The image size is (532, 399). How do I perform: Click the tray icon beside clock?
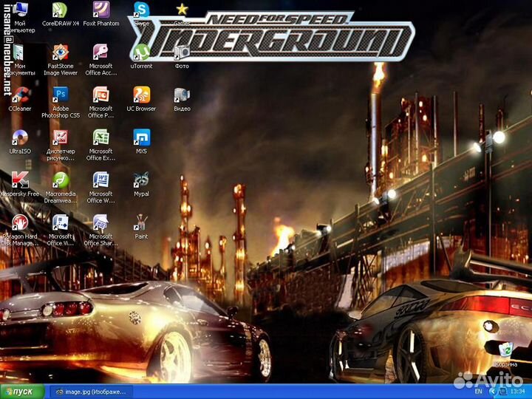503,392
